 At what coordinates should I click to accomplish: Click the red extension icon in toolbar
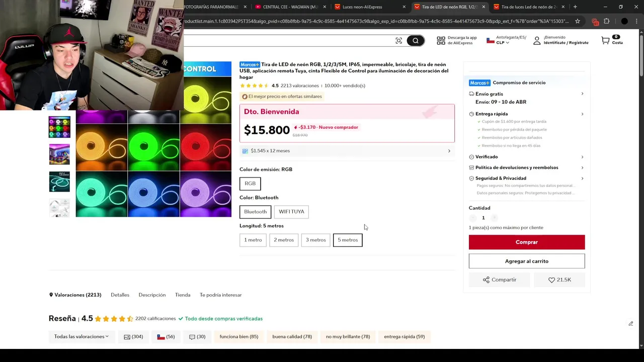click(595, 22)
